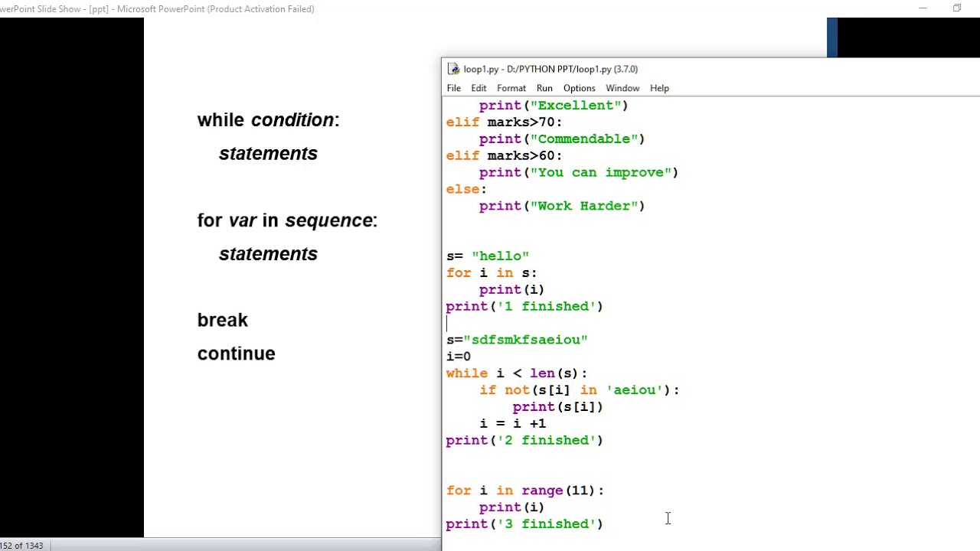The height and width of the screenshot is (551, 980).
Task: Click the line elif marks>60:
Action: [504, 156]
